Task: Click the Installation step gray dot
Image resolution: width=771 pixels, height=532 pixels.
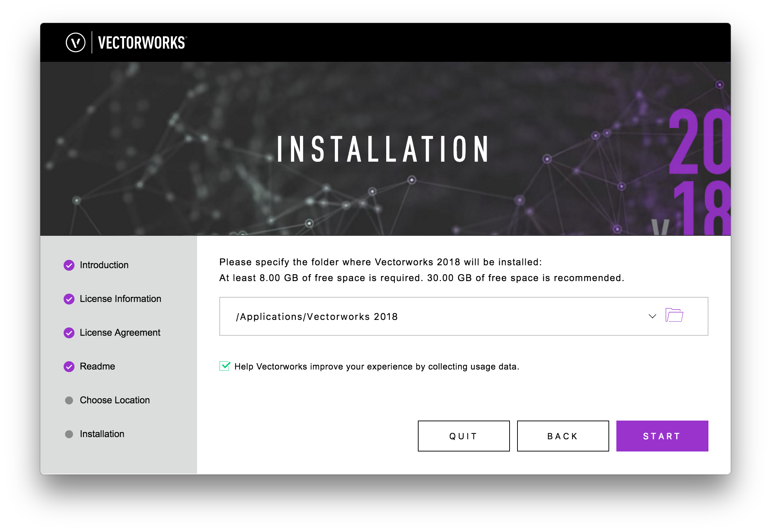Action: click(x=69, y=434)
